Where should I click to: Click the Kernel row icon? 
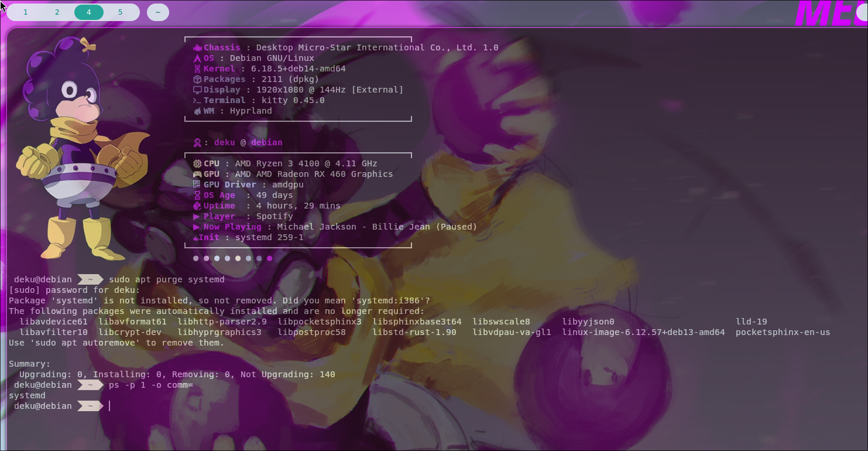click(x=197, y=69)
